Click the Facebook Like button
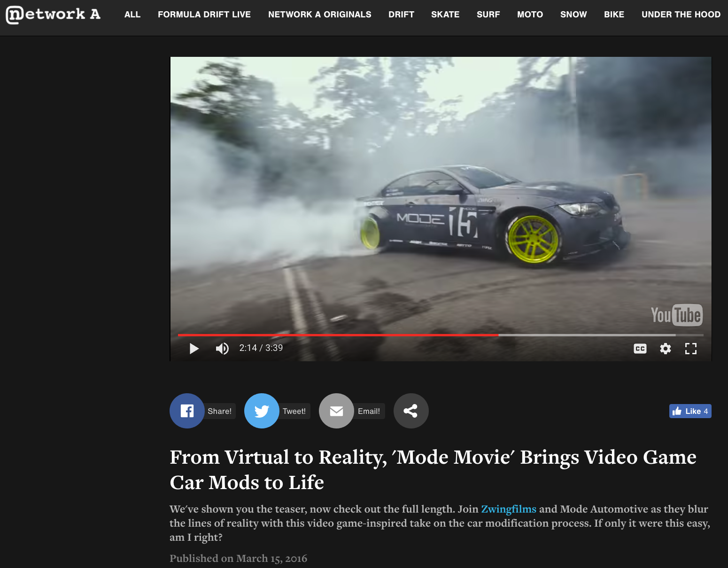Viewport: 728px width, 568px height. [690, 411]
